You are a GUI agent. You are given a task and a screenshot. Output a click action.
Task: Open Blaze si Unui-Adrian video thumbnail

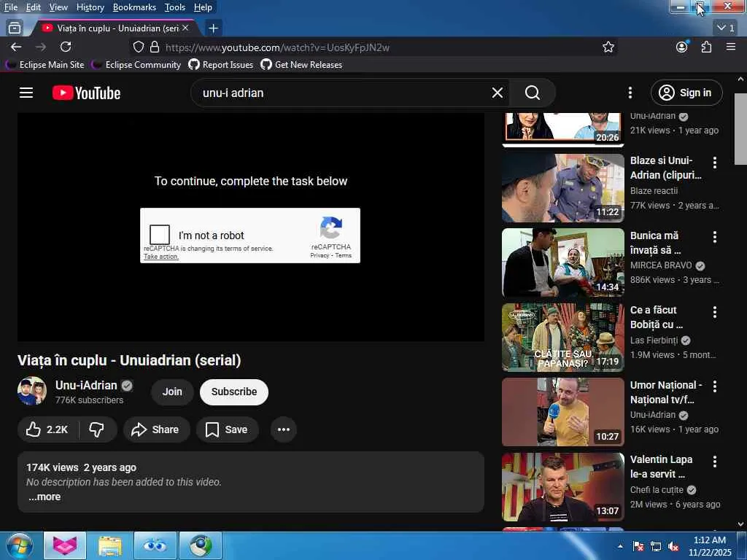click(562, 188)
